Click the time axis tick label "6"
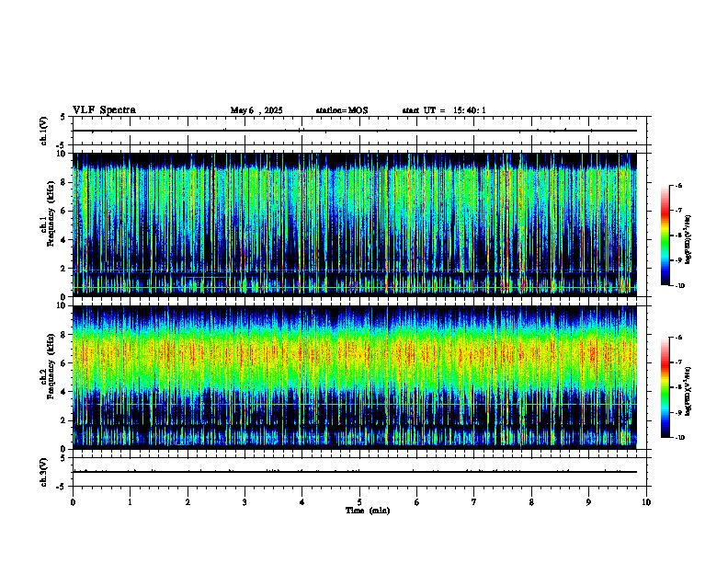 click(x=417, y=502)
